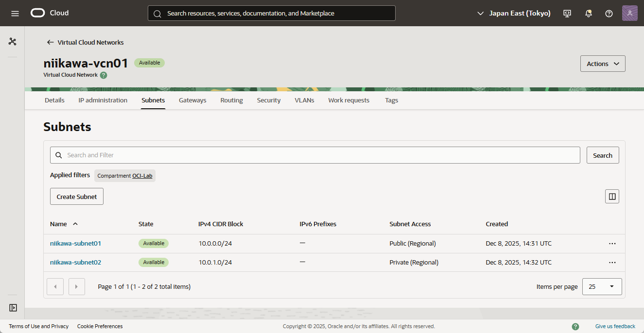Switch to the Security tab

coord(269,100)
